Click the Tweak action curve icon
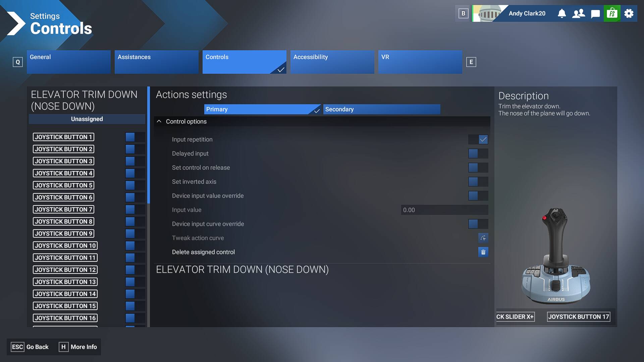The width and height of the screenshot is (644, 362). point(483,238)
